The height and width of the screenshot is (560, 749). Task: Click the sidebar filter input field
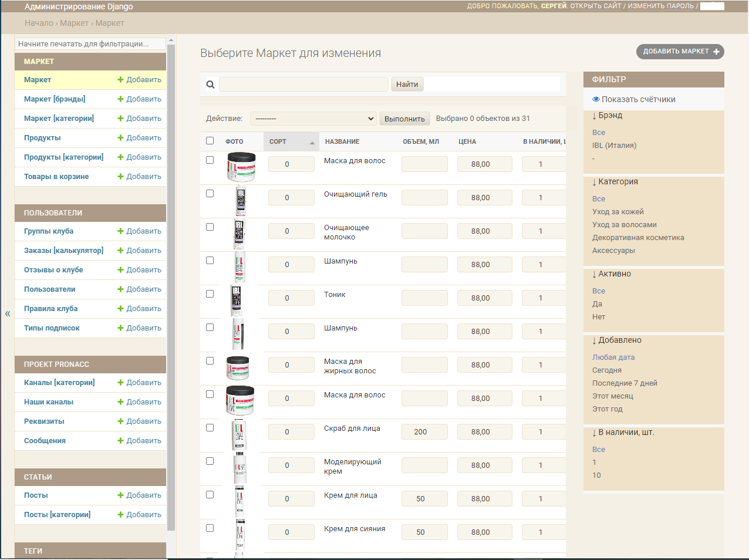pos(90,44)
